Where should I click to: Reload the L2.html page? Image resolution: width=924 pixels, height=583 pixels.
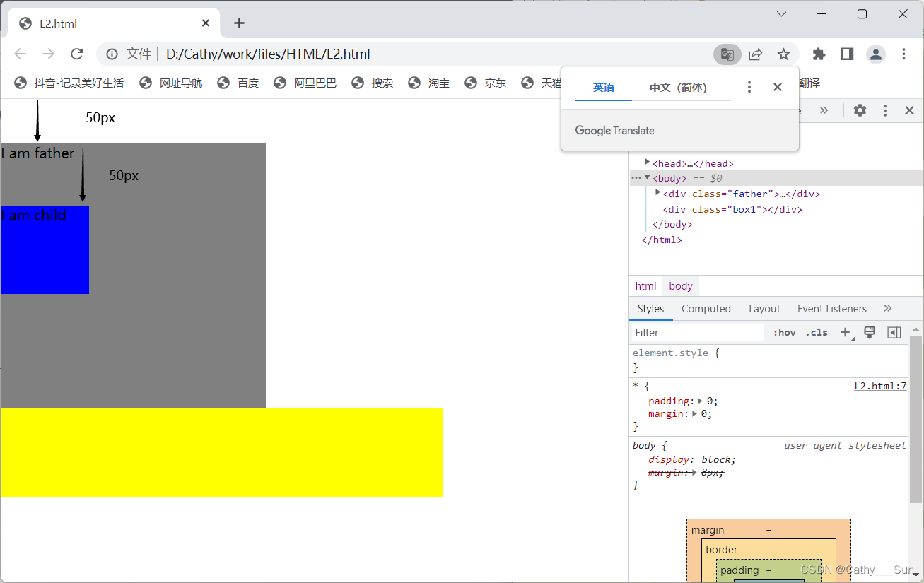[77, 54]
